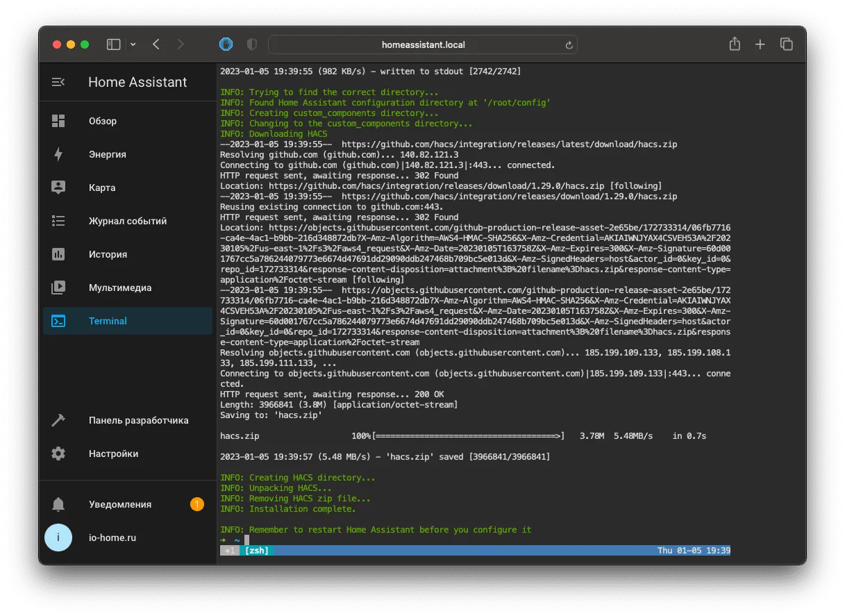Open Уведомления notifications bell
The height and width of the screenshot is (616, 845).
tap(58, 504)
